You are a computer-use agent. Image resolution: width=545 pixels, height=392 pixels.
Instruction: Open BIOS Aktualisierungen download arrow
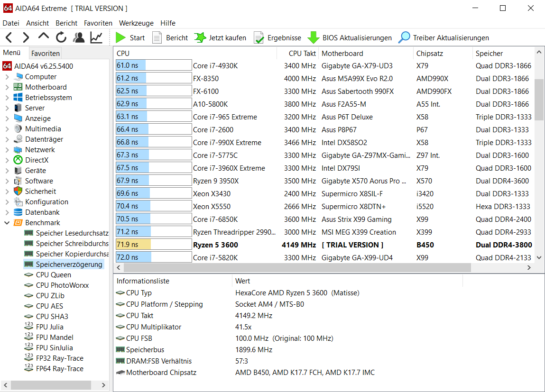point(314,37)
